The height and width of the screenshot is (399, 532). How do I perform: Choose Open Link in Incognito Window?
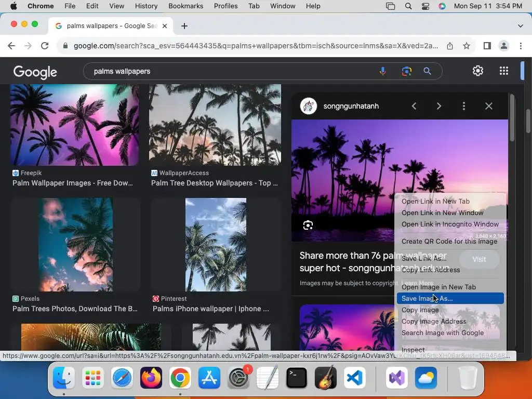[450, 224]
